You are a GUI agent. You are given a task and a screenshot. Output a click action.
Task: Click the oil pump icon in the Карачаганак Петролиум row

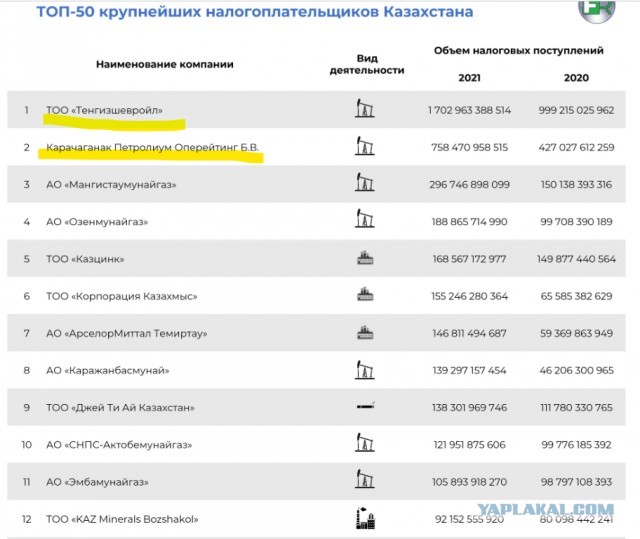pyautogui.click(x=364, y=146)
